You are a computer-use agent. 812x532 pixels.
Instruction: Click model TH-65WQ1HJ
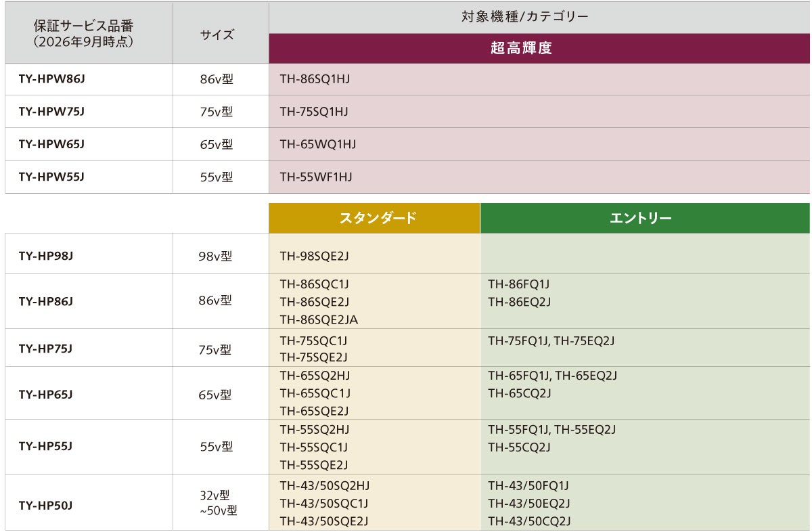tap(317, 144)
